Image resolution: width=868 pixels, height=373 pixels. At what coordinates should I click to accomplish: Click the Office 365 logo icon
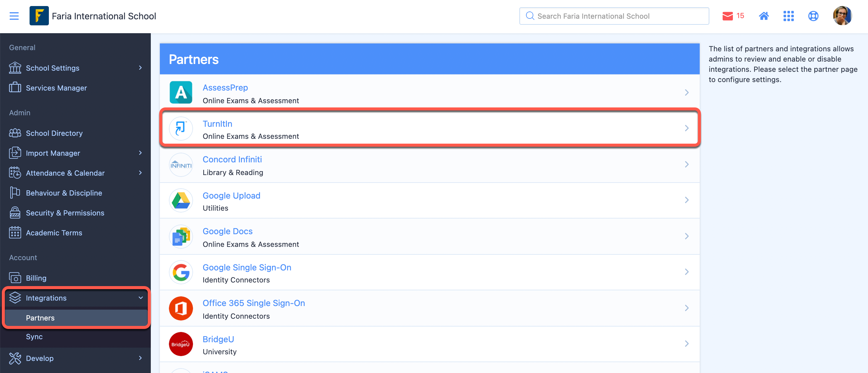point(181,308)
